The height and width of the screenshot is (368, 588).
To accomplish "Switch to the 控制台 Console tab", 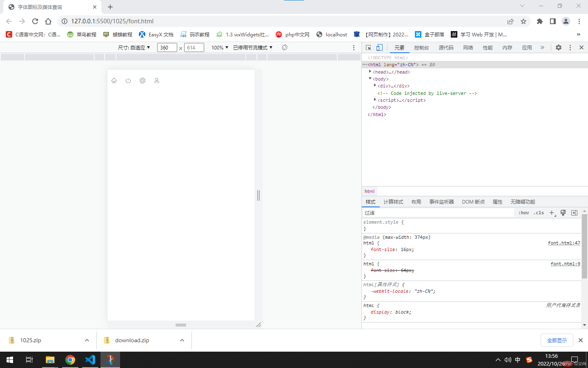I will 421,47.
